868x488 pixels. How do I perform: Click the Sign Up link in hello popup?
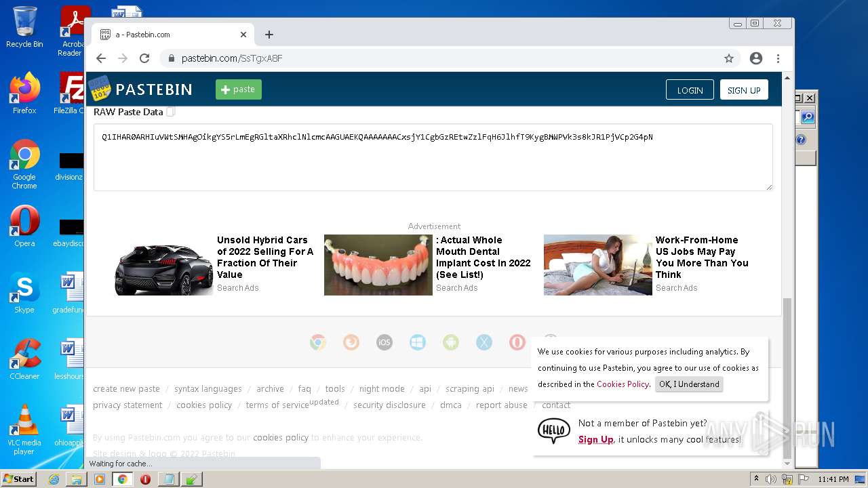click(595, 439)
